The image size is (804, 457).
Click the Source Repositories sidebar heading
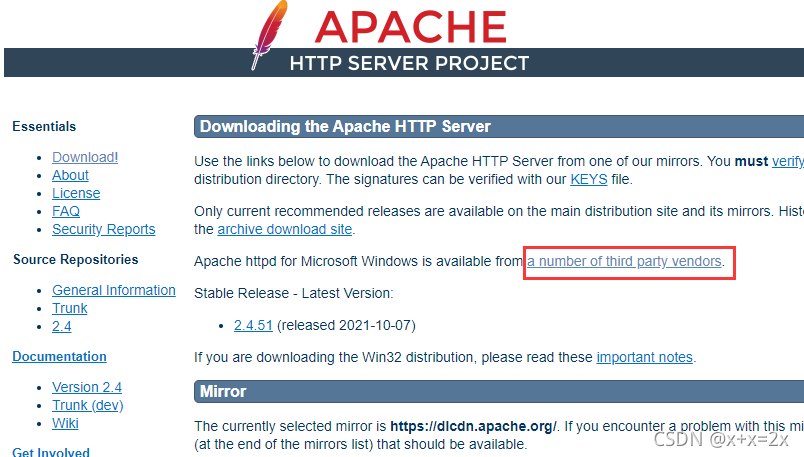[75, 260]
